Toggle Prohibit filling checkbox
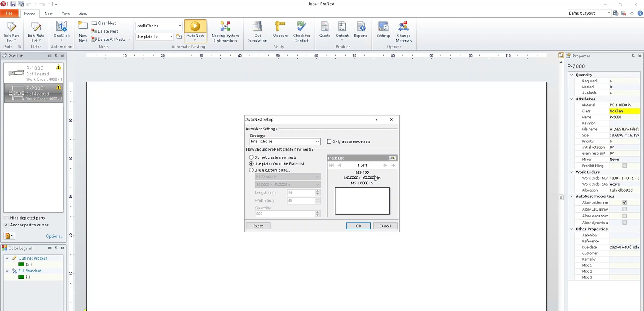 tap(624, 166)
